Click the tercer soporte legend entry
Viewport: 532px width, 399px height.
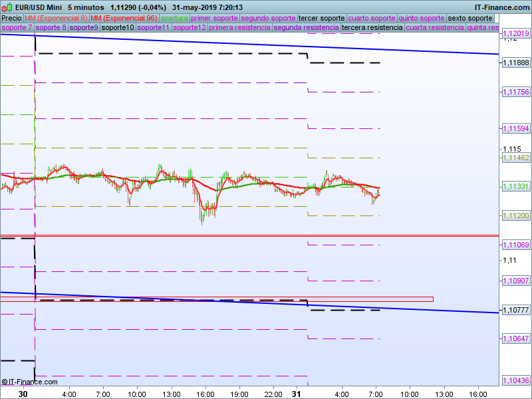pos(322,18)
